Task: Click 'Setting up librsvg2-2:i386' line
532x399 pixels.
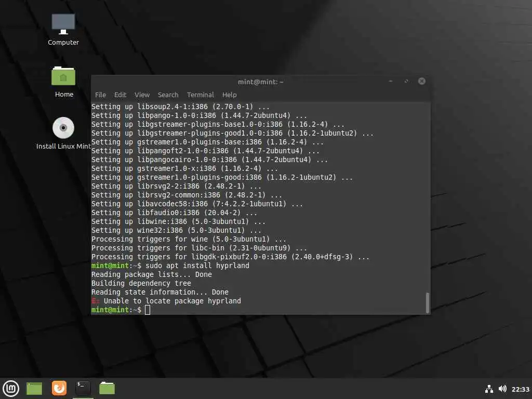Action: pyautogui.click(x=177, y=187)
